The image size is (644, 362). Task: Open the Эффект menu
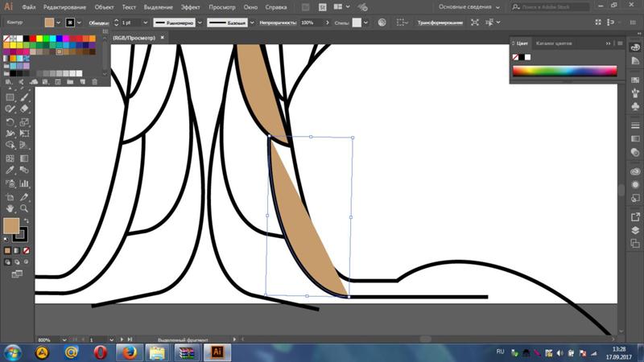pyautogui.click(x=190, y=6)
